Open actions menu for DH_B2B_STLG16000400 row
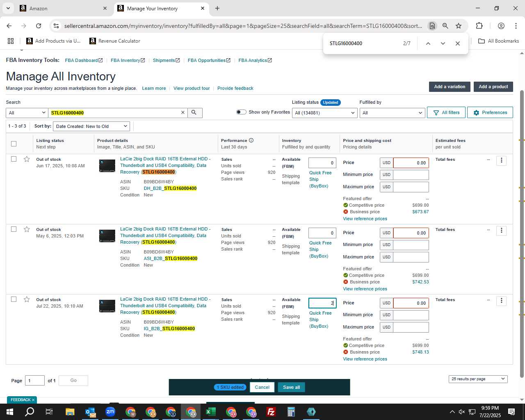Image resolution: width=525 pixels, height=420 pixels. pyautogui.click(x=501, y=160)
